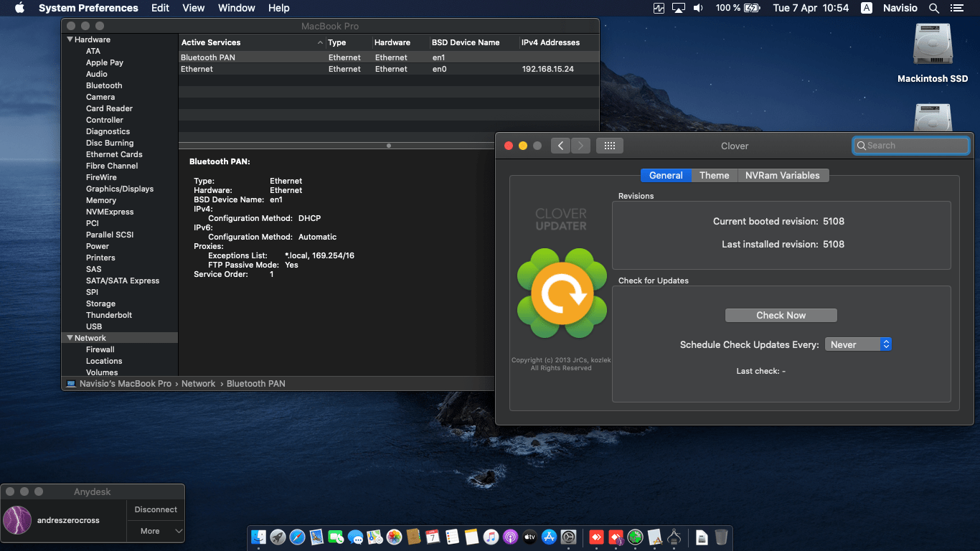
Task: Open the Edit menu
Action: [161, 8]
